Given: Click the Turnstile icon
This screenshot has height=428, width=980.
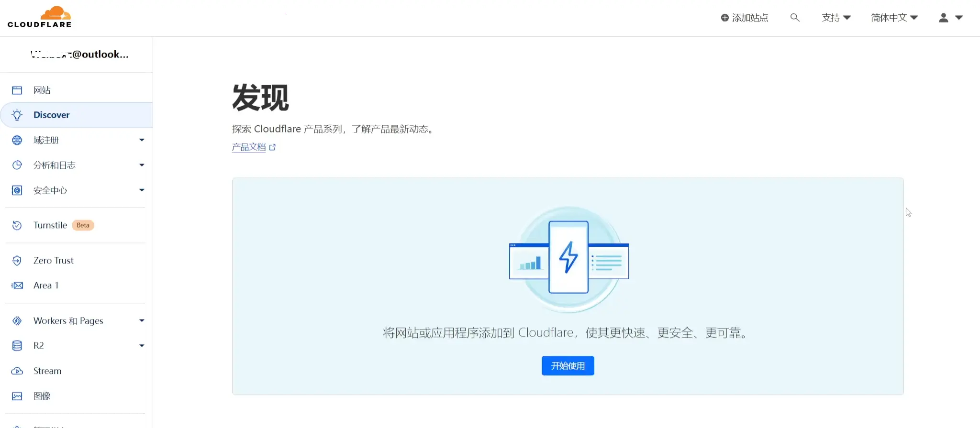Looking at the screenshot, I should pyautogui.click(x=17, y=225).
